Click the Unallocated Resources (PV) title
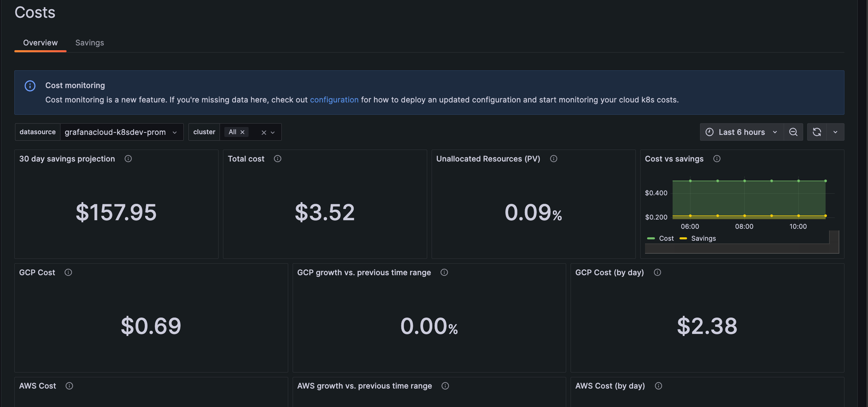This screenshot has height=407, width=868. 488,159
